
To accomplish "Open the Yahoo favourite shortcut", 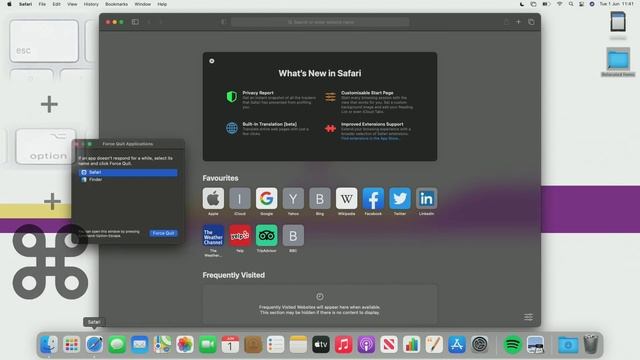I will (293, 199).
